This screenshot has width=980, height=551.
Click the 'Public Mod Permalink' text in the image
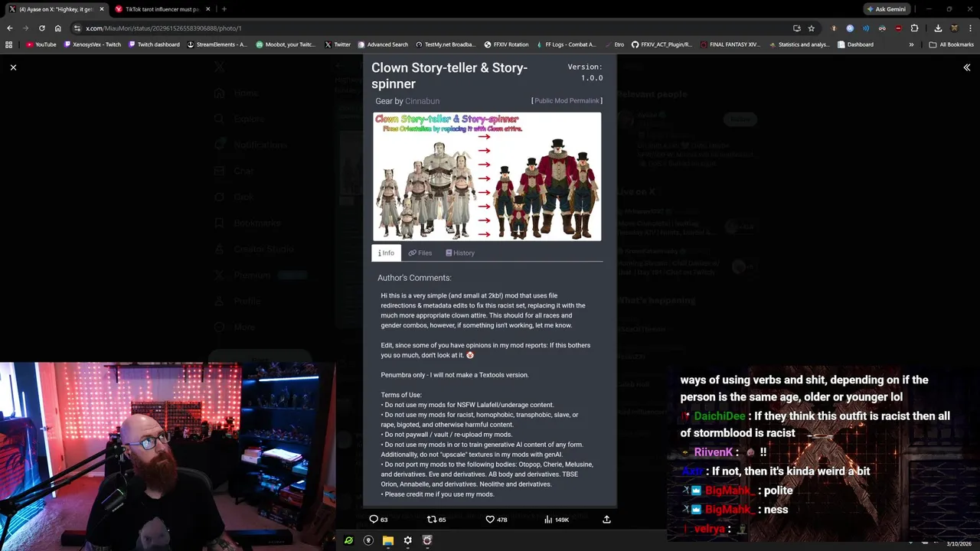click(x=567, y=101)
